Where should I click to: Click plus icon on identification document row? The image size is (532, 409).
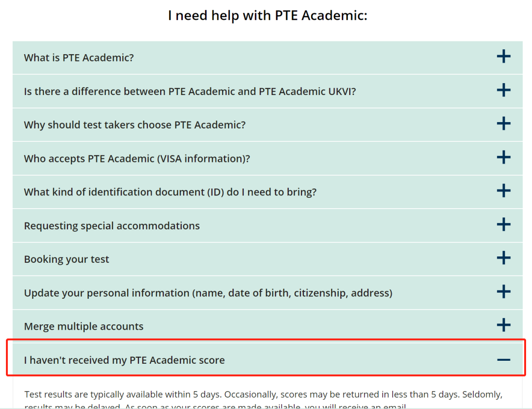click(x=503, y=191)
